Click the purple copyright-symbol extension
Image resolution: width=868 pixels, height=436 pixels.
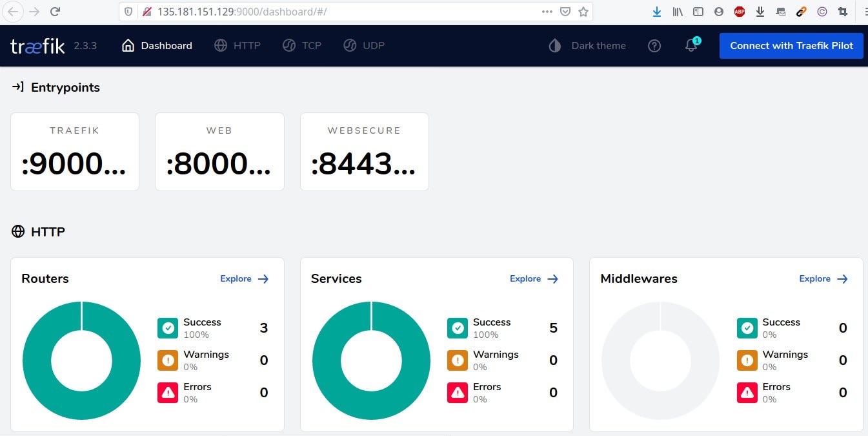(822, 12)
